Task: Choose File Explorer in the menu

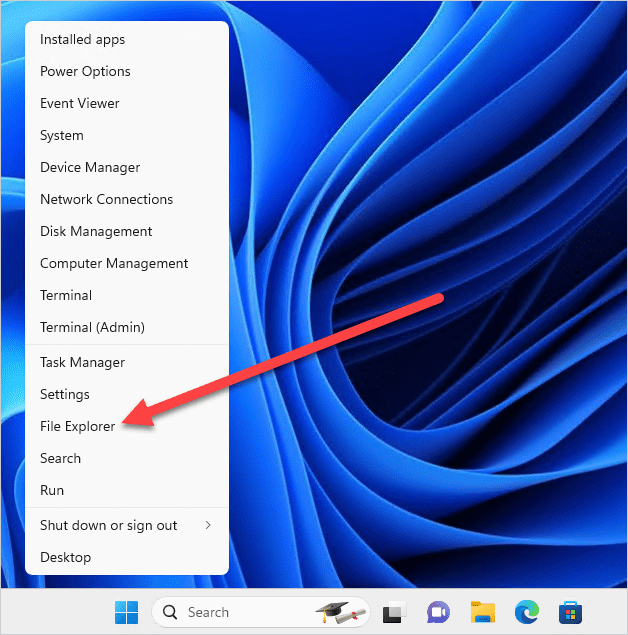Action: [127, 426]
